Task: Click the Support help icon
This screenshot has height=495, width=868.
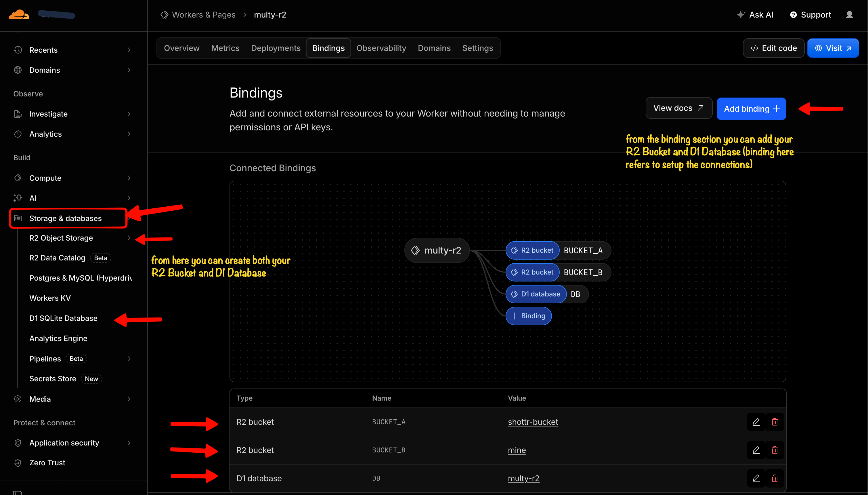Action: (793, 15)
